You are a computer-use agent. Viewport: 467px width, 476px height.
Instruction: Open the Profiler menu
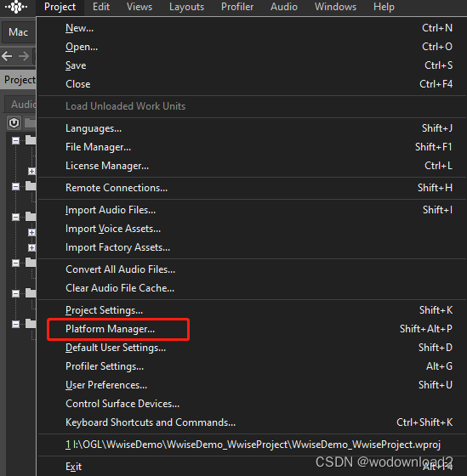click(x=237, y=7)
